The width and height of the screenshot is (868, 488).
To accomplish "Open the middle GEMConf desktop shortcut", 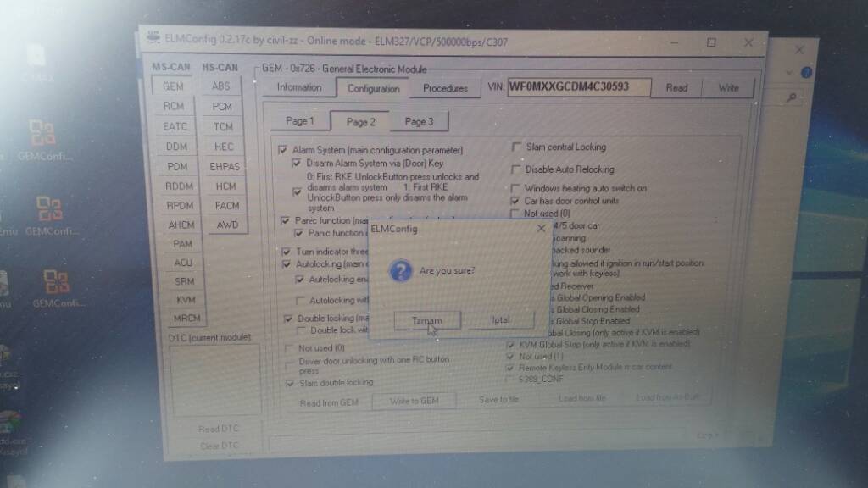I will tap(50, 216).
